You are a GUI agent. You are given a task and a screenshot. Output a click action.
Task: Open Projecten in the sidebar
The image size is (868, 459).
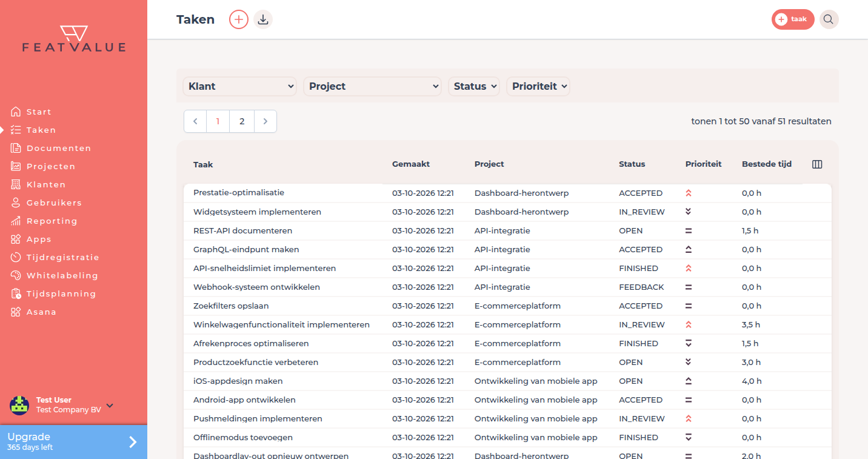(43, 166)
